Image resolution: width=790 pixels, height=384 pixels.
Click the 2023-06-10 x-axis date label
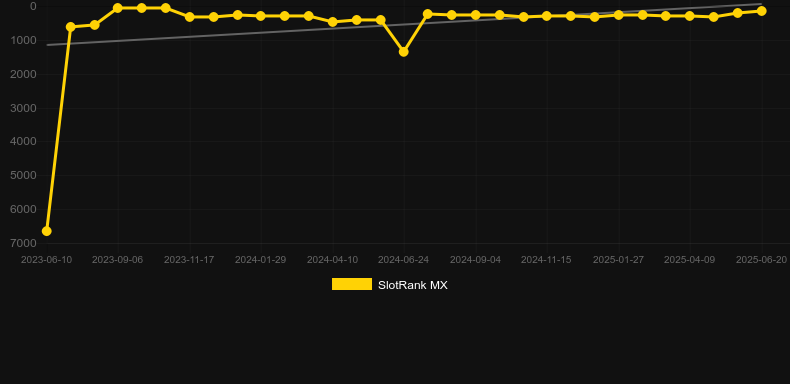point(46,260)
